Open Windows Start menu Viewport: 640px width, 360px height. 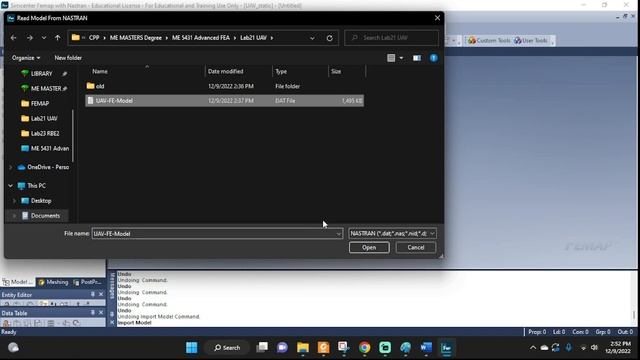(191, 348)
